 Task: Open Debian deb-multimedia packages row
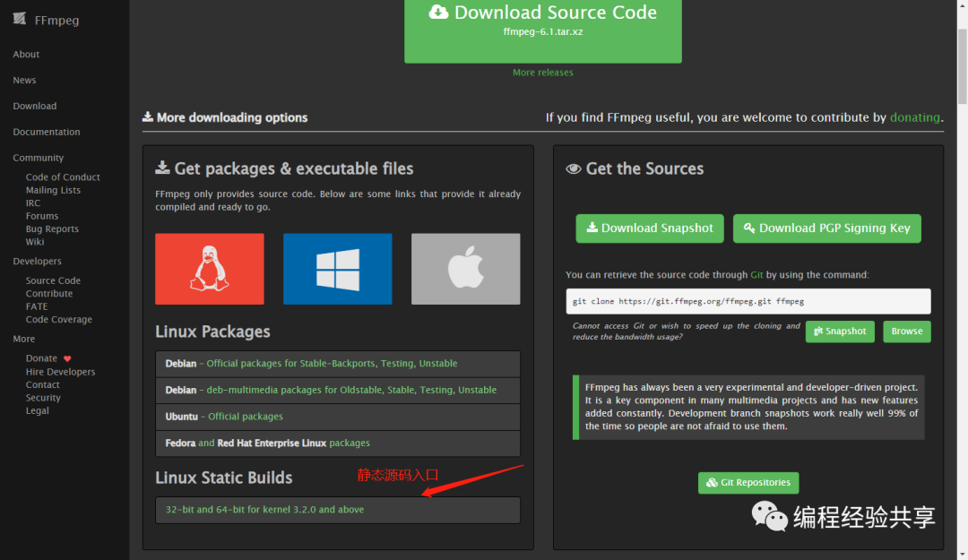(x=338, y=391)
